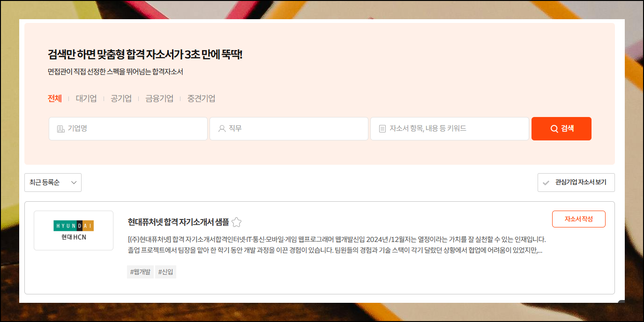Viewport: 644px width, 322px height.
Task: Click the 자소서 작성 button
Action: pyautogui.click(x=579, y=219)
